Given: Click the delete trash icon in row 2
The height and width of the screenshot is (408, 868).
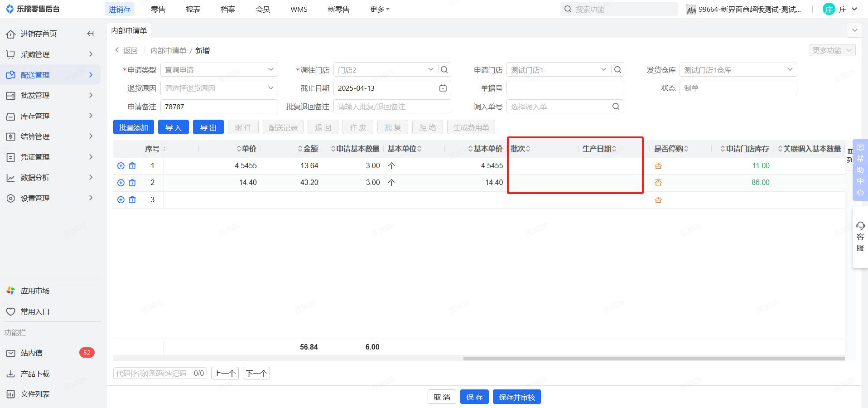Looking at the screenshot, I should pos(132,183).
